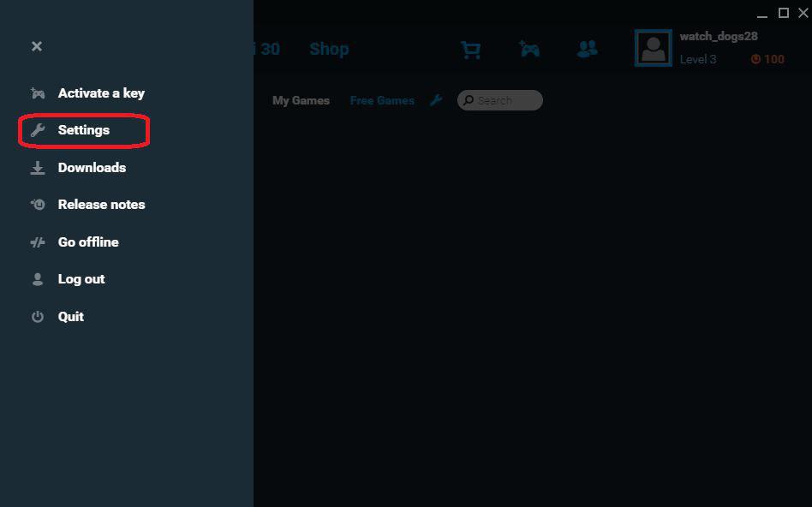Open the watch_dogs28 profile

[718, 36]
